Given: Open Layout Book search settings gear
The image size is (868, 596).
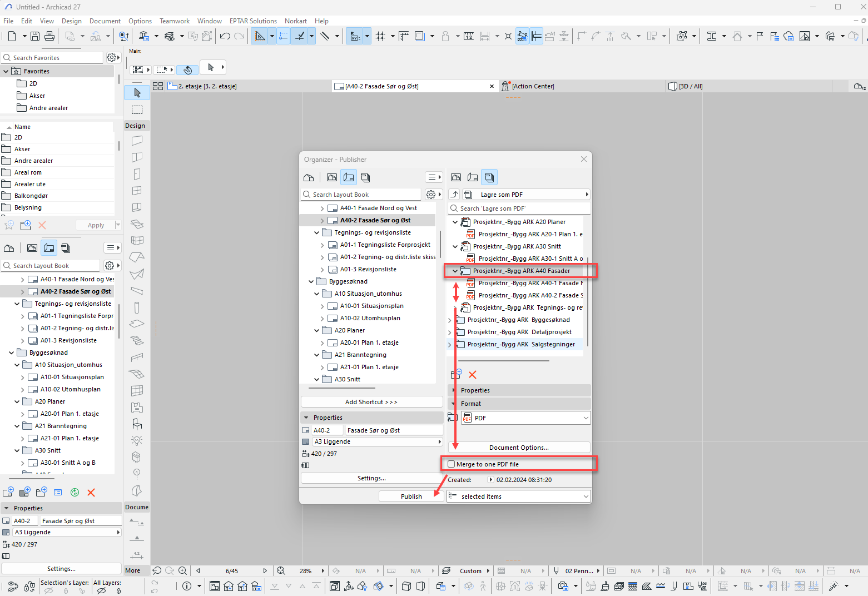Looking at the screenshot, I should 431,195.
